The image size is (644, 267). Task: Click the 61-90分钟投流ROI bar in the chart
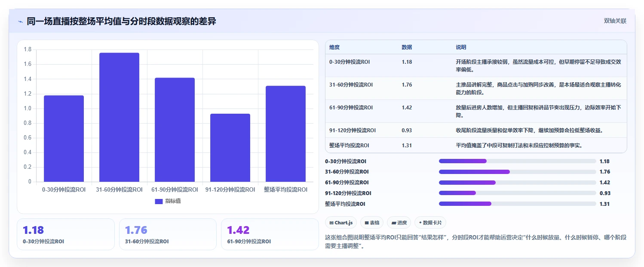pyautogui.click(x=175, y=130)
